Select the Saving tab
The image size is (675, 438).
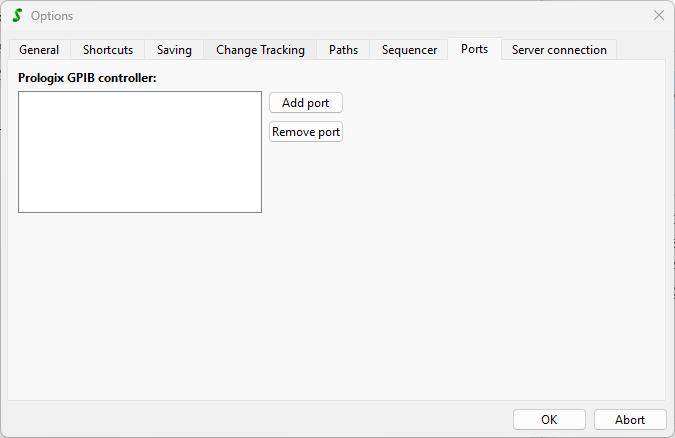click(x=174, y=50)
